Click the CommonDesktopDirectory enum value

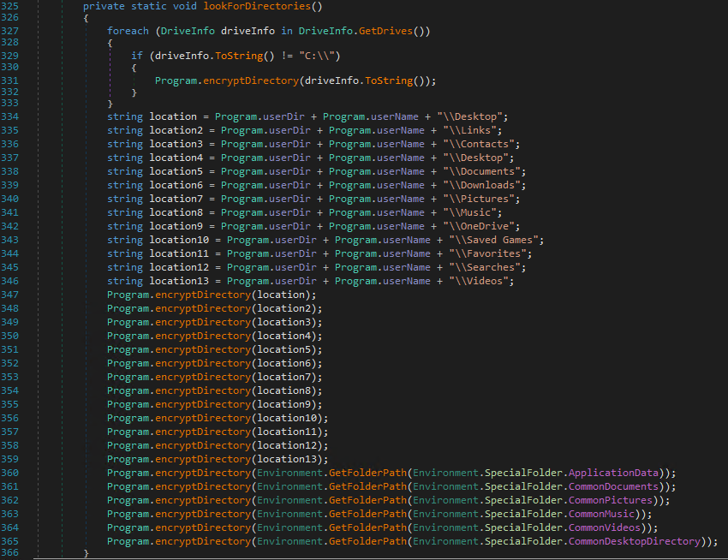[634, 541]
